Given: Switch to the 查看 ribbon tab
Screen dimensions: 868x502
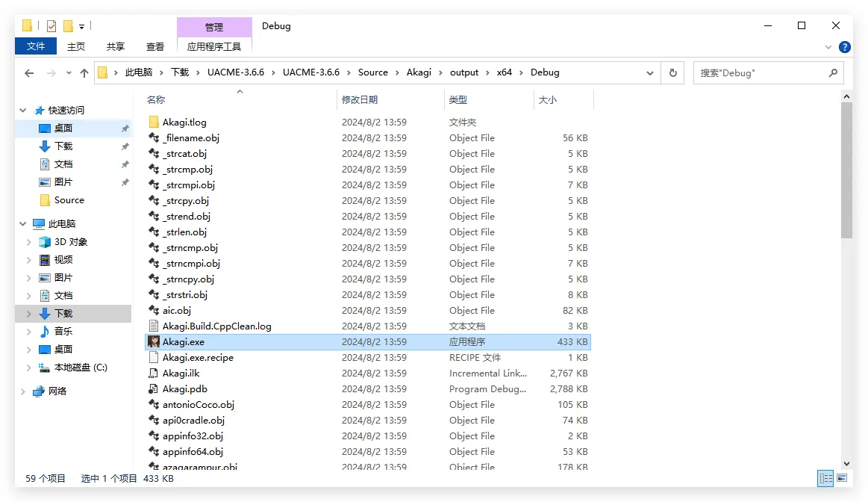Looking at the screenshot, I should tap(155, 46).
